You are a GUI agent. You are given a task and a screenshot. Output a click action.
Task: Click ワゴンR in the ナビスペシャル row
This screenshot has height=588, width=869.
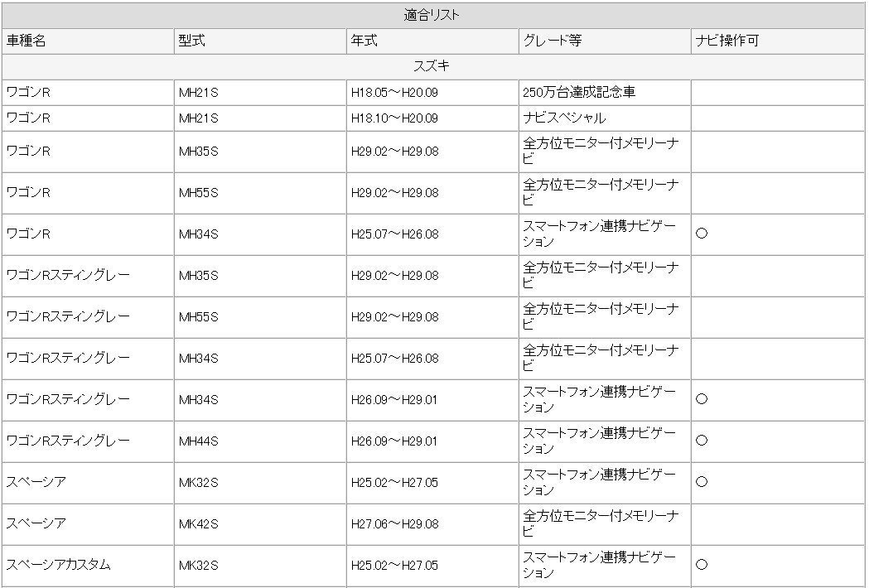pos(28,118)
